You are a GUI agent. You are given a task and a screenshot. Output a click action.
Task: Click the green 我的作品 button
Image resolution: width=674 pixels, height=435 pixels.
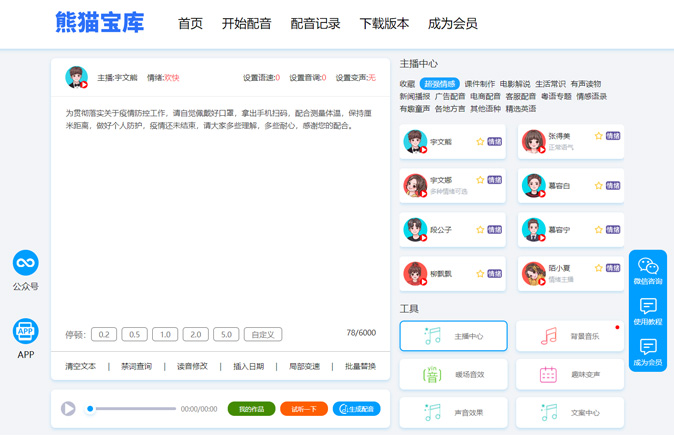251,409
